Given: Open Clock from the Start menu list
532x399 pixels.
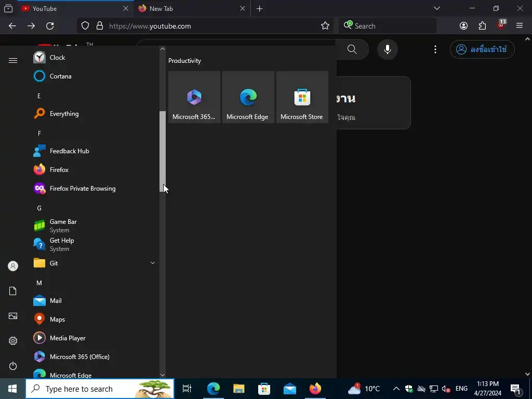Looking at the screenshot, I should (95, 57).
